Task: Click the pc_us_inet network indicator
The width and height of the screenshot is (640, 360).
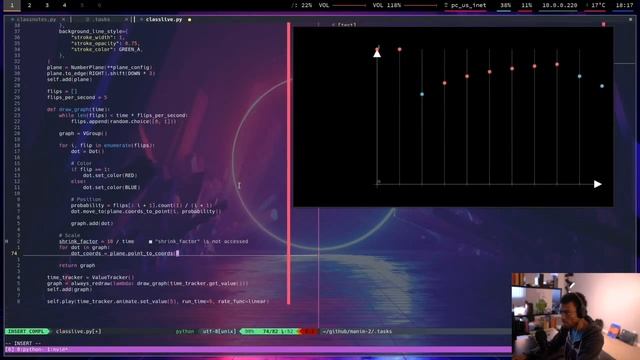Action: click(x=465, y=5)
